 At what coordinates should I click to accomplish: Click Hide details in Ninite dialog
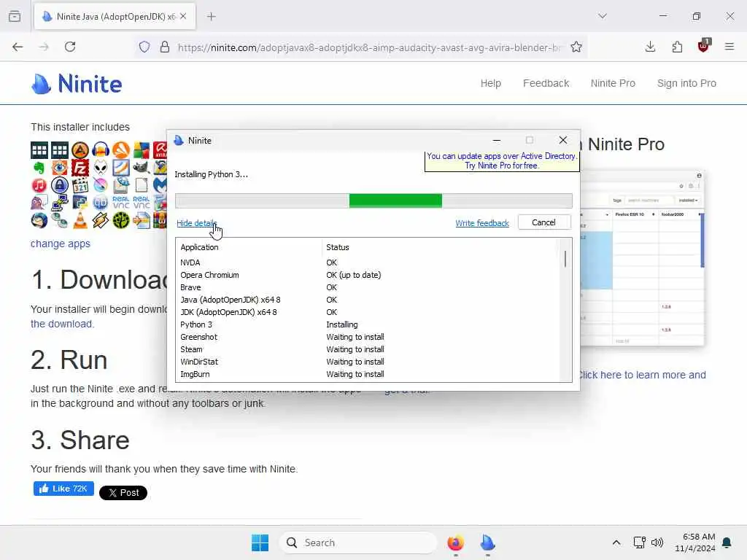tap(196, 223)
